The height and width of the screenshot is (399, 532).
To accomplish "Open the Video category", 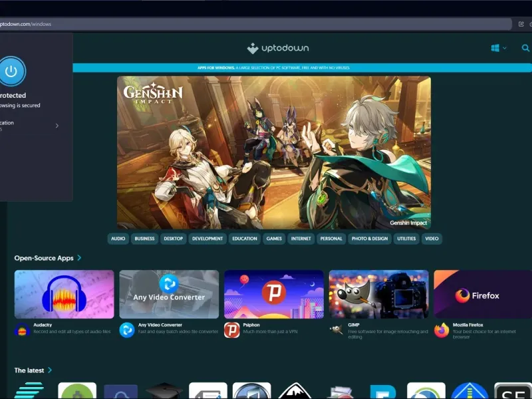I will [432, 239].
